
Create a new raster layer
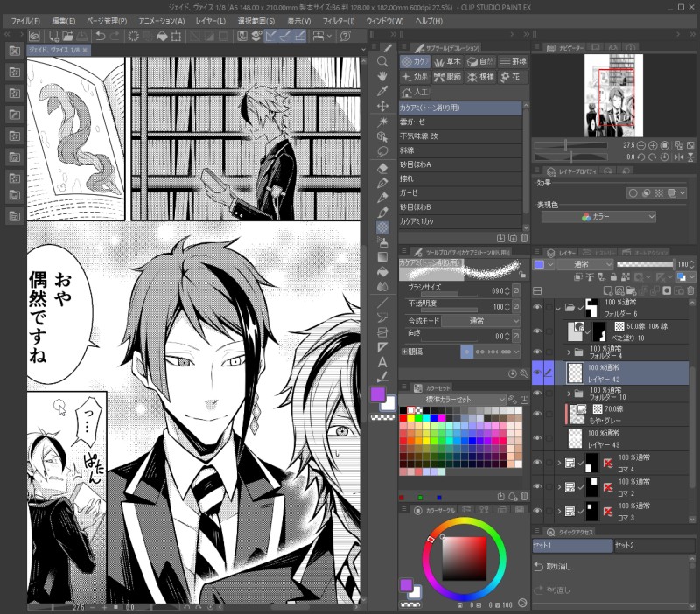607,291
